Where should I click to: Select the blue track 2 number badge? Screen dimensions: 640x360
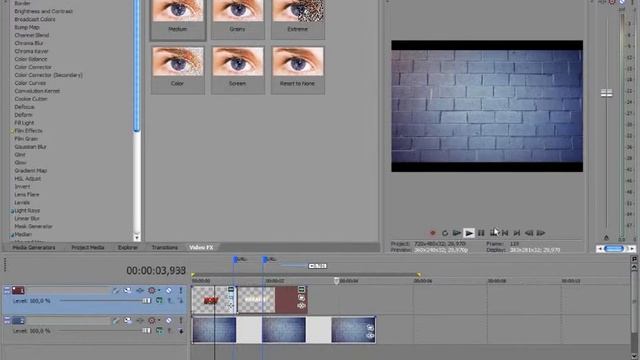coord(18,320)
